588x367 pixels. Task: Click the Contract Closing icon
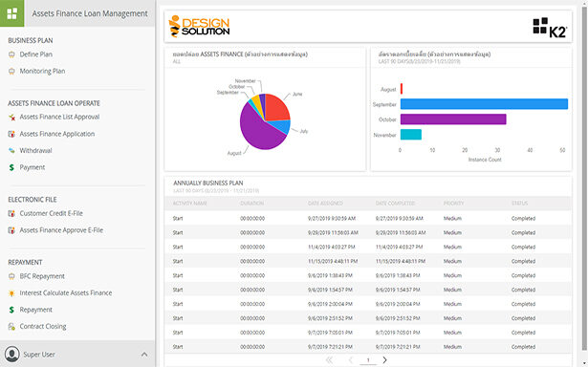click(11, 327)
